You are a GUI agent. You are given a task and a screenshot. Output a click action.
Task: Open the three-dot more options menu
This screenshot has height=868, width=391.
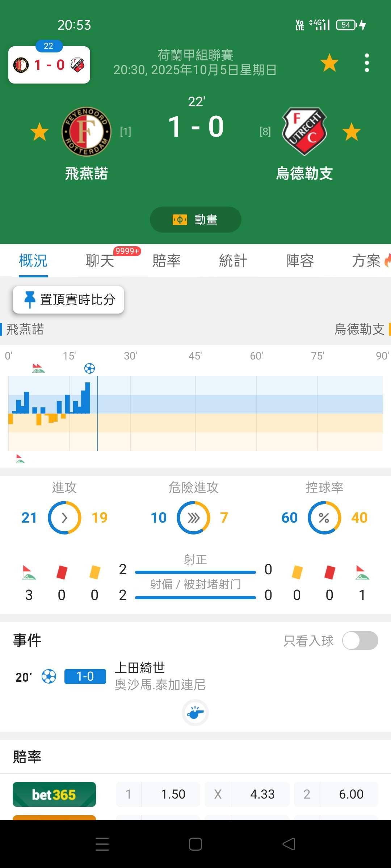pos(367,63)
